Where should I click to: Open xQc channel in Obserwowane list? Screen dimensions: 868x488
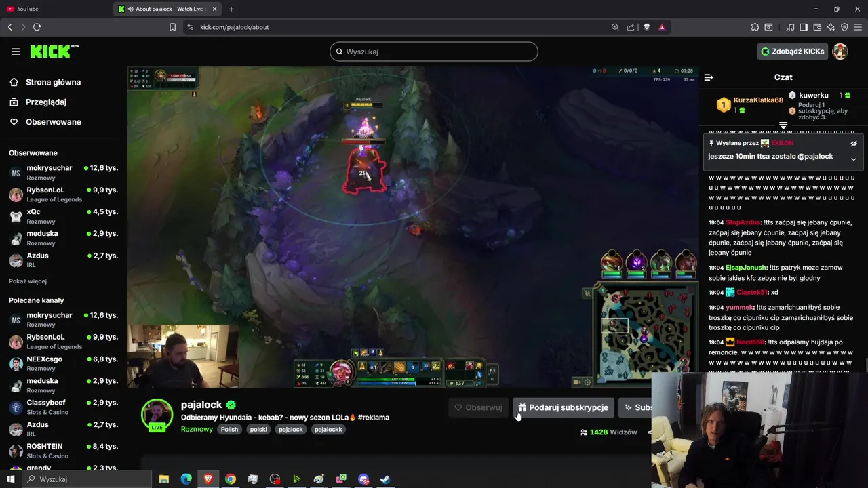[x=64, y=216]
